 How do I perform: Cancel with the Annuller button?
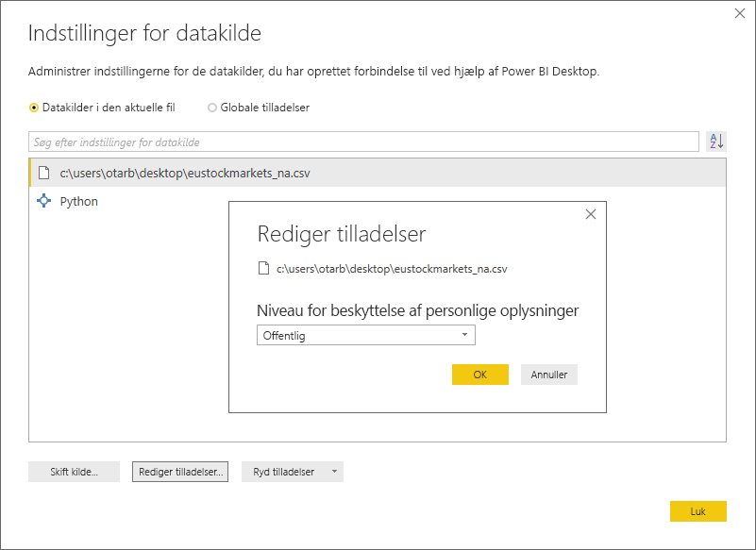pos(548,375)
